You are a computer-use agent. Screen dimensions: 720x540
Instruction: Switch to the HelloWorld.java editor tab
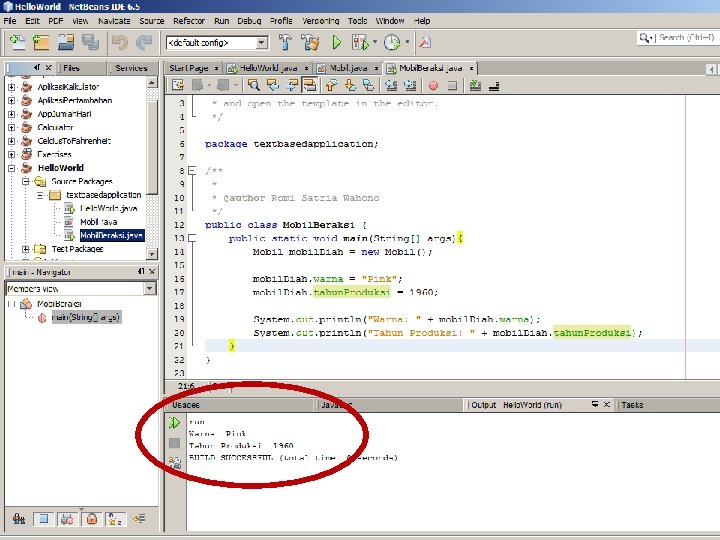(266, 68)
